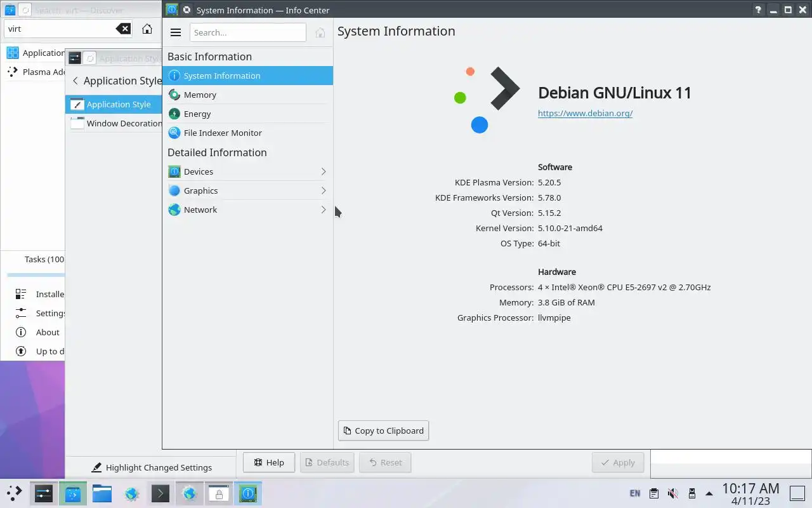Viewport: 812px width, 508px height.
Task: Switch to Discover in the taskbar
Action: click(x=73, y=493)
